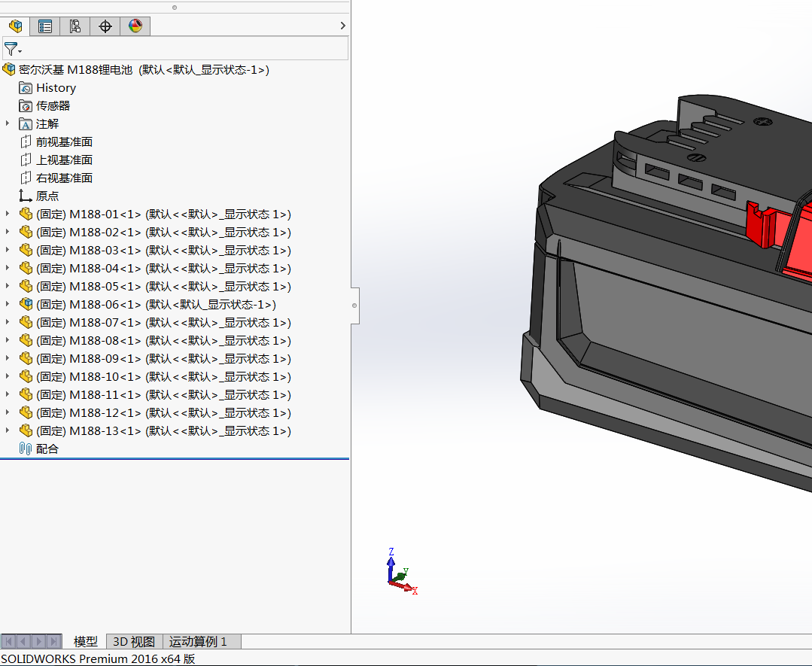Switch to the 模型 tab
This screenshot has height=666, width=812.
coord(86,642)
